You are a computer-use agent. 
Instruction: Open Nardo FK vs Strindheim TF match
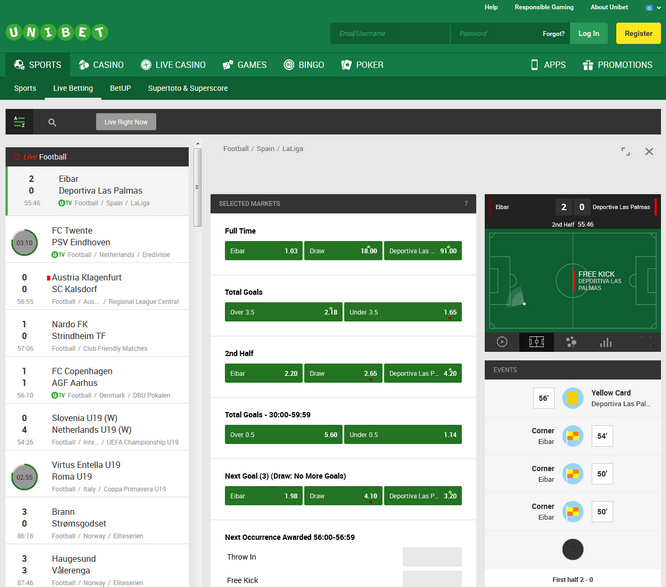97,333
